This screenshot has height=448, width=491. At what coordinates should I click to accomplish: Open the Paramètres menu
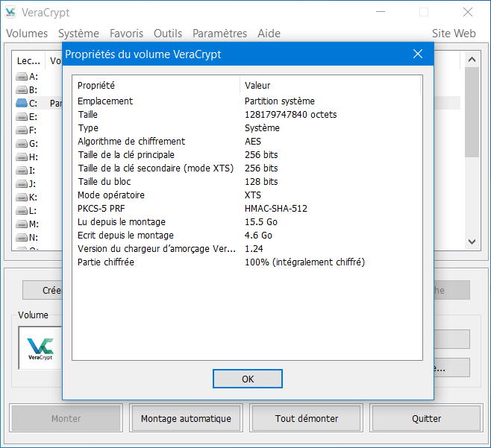tap(220, 34)
